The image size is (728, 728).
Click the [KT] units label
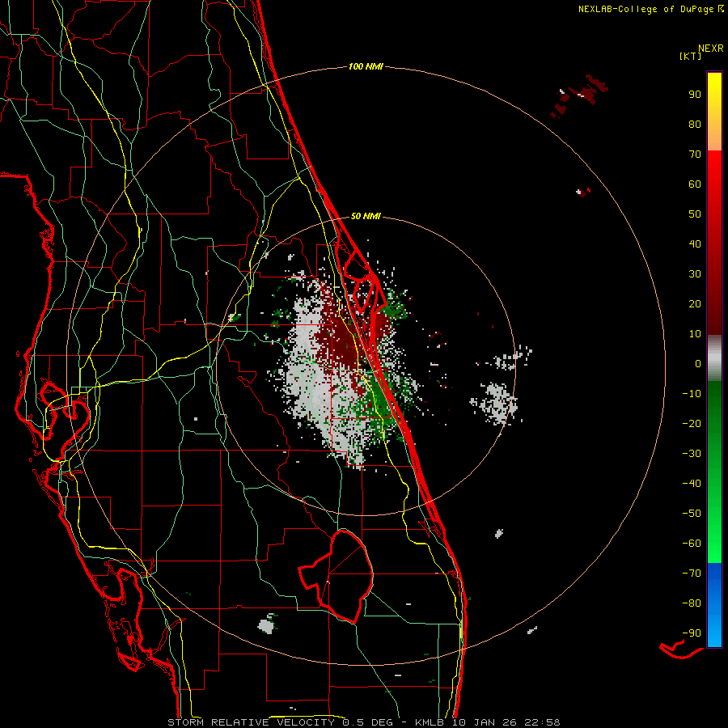[x=690, y=56]
